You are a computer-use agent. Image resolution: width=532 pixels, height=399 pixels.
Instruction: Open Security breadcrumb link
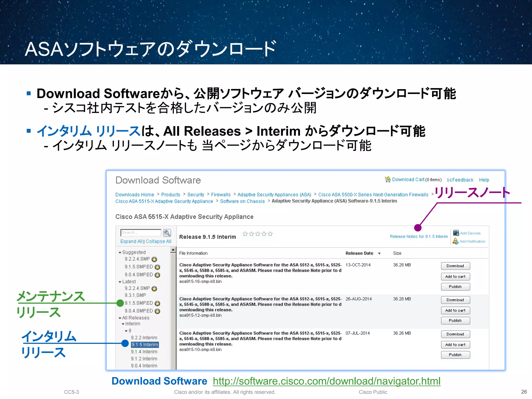point(196,195)
